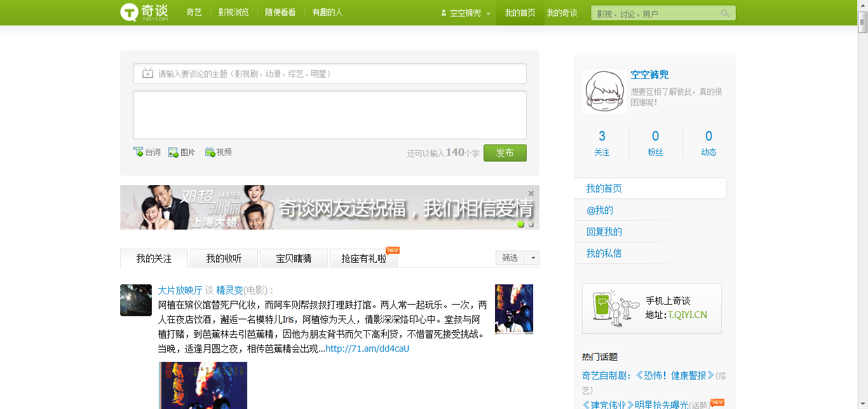This screenshot has width=868, height=409.
Task: Click the wedding 奇谈网友送祝福 banner
Action: [330, 207]
